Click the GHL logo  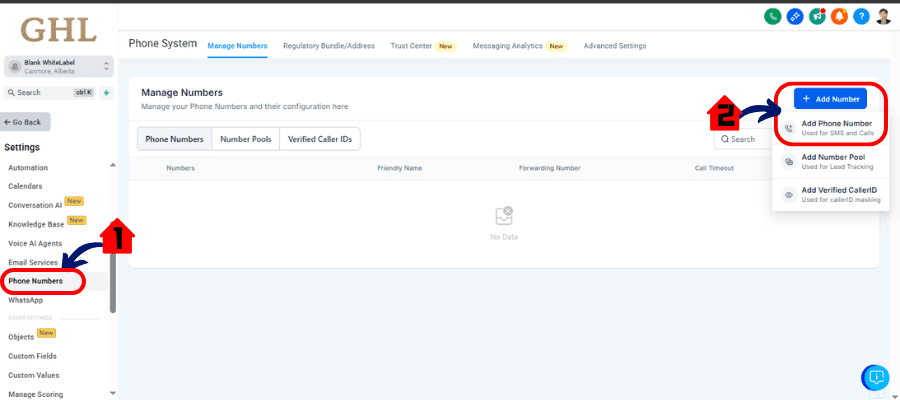[x=58, y=29]
